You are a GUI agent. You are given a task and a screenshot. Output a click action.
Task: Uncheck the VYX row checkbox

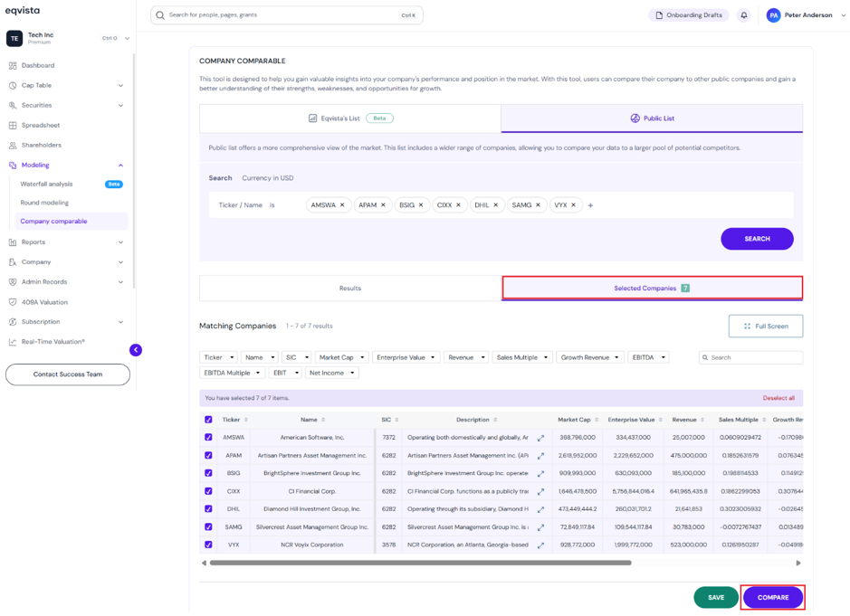click(208, 545)
